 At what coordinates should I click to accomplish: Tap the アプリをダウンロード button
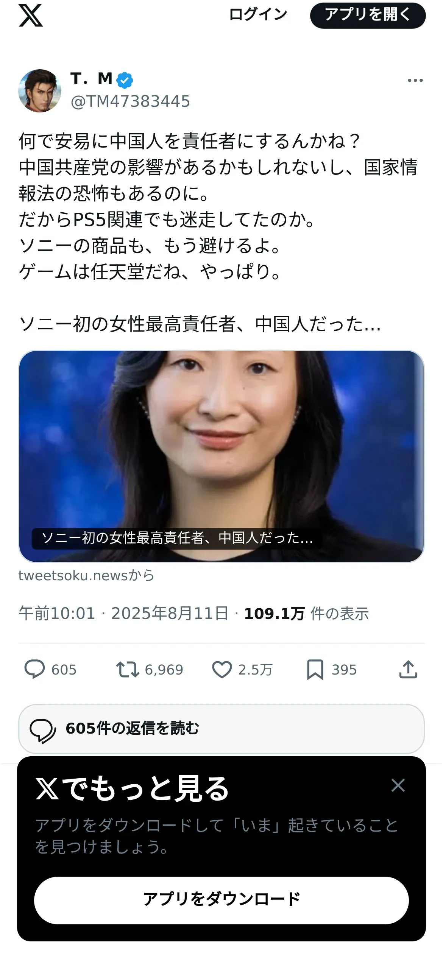221,900
